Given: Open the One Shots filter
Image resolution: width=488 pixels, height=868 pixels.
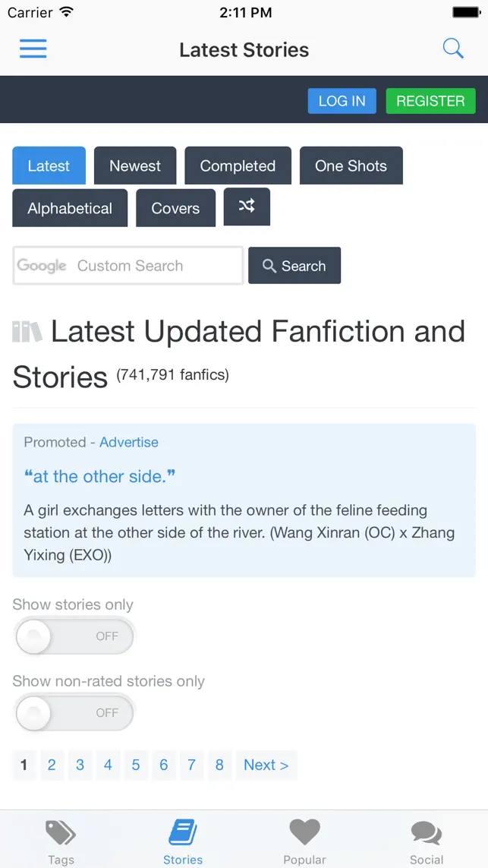Looking at the screenshot, I should [351, 166].
